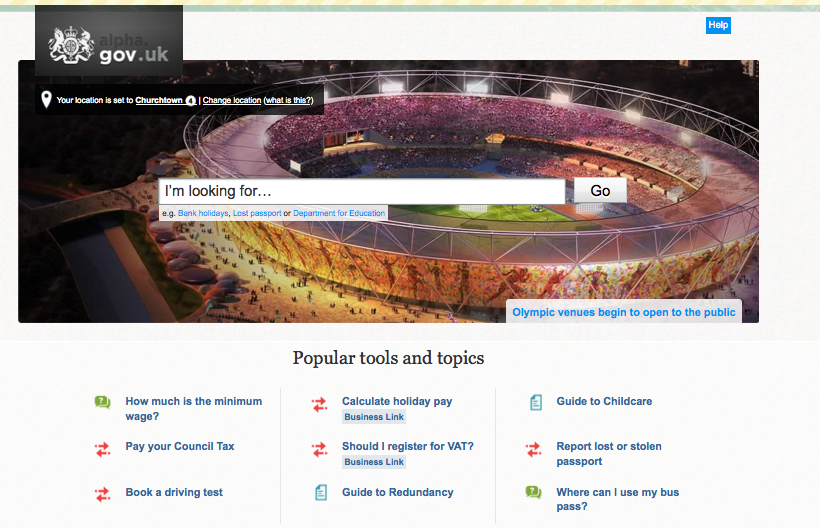Click the document icon beside Guide to Childcare
This screenshot has width=820, height=528.
[x=536, y=403]
